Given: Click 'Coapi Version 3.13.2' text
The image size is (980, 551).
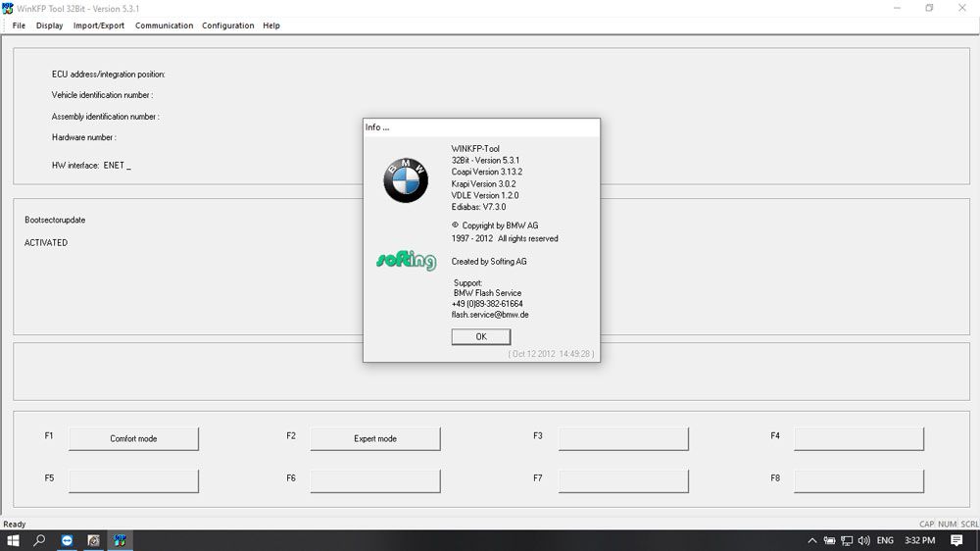Looking at the screenshot, I should pyautogui.click(x=487, y=172).
